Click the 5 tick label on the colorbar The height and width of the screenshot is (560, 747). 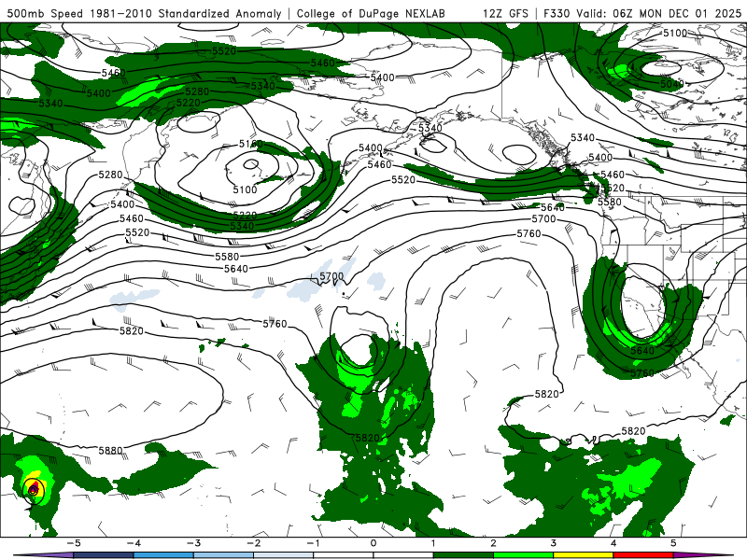[673, 543]
